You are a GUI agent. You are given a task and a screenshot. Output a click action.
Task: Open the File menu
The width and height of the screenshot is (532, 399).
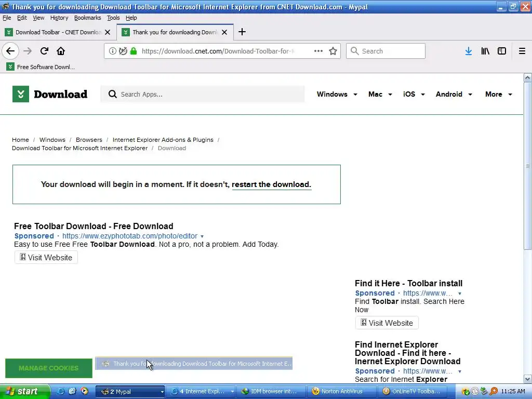point(7,18)
